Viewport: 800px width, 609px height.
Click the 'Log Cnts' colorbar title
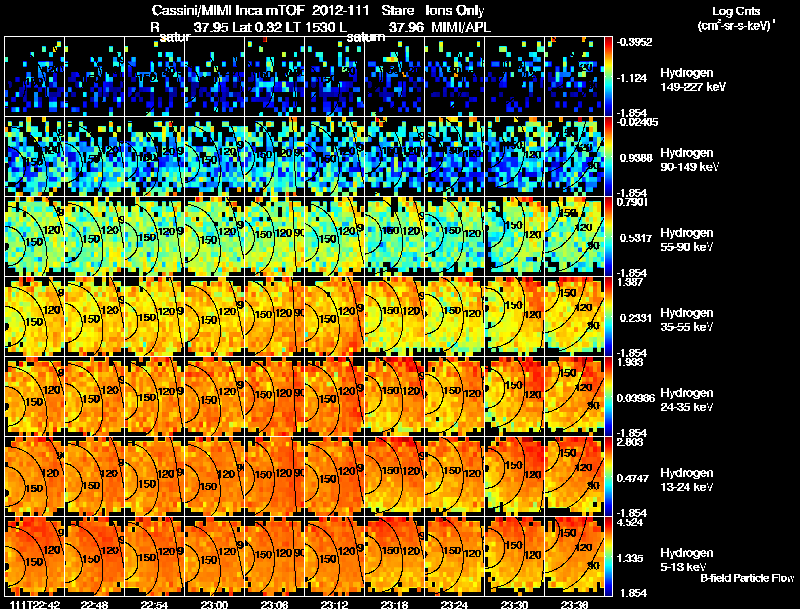(x=736, y=11)
